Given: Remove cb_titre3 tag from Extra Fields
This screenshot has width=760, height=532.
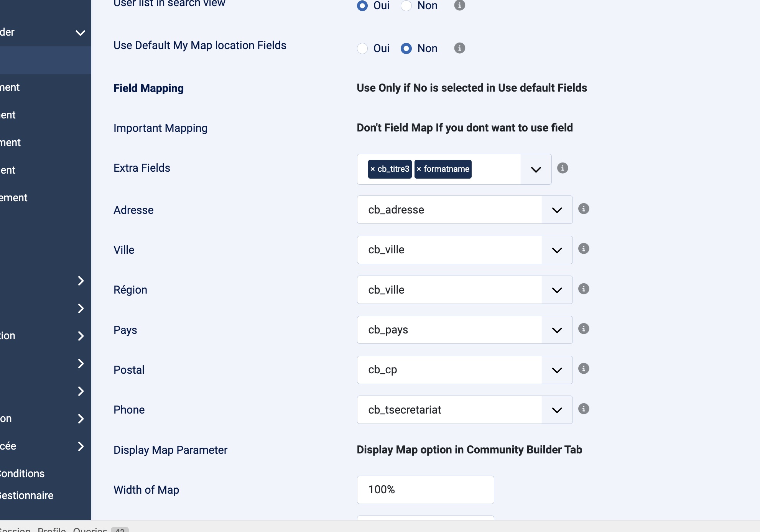Looking at the screenshot, I should 372,169.
